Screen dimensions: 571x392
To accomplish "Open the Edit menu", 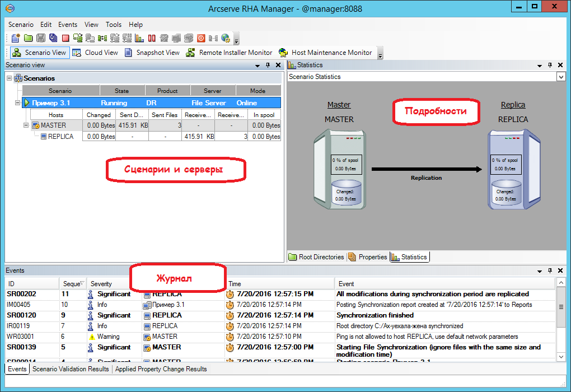I will click(x=46, y=25).
